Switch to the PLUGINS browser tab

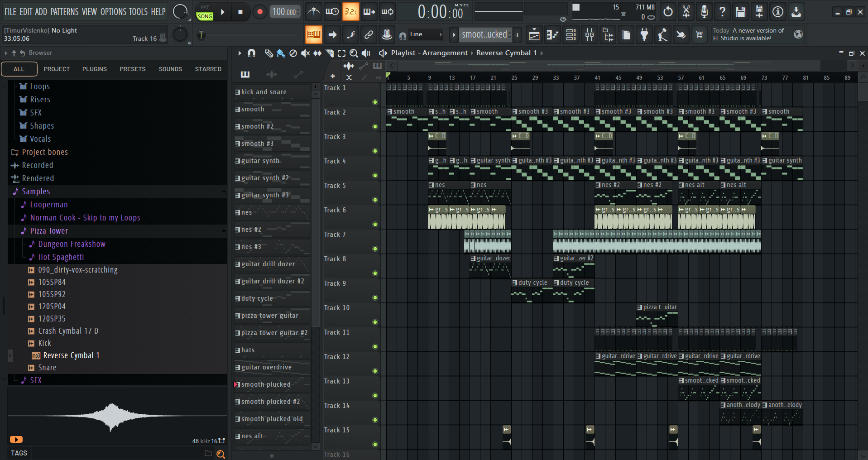(95, 69)
